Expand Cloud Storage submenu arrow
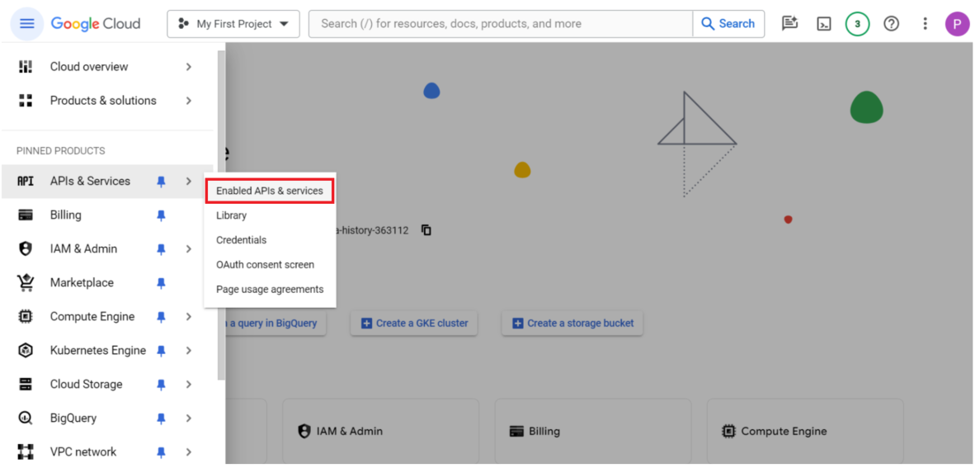980x473 pixels. [x=189, y=384]
